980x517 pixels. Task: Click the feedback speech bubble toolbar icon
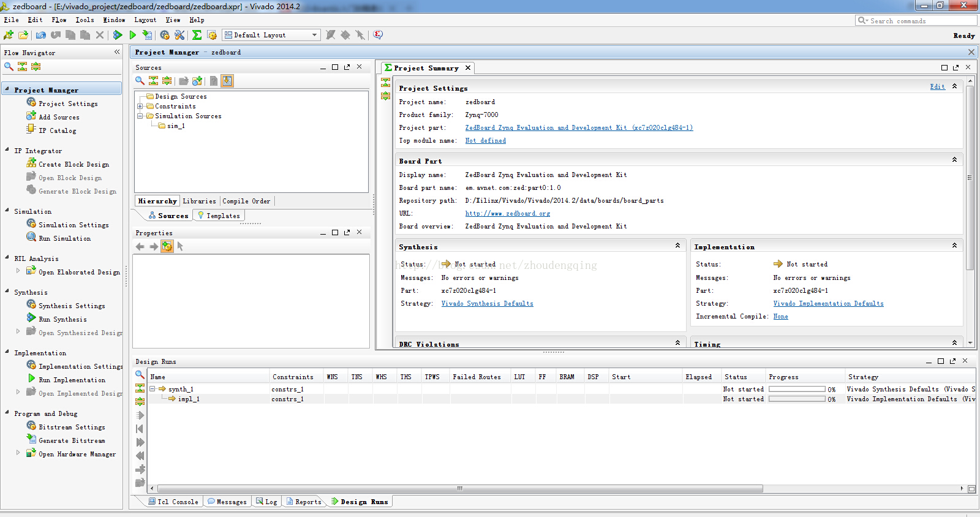pyautogui.click(x=378, y=35)
